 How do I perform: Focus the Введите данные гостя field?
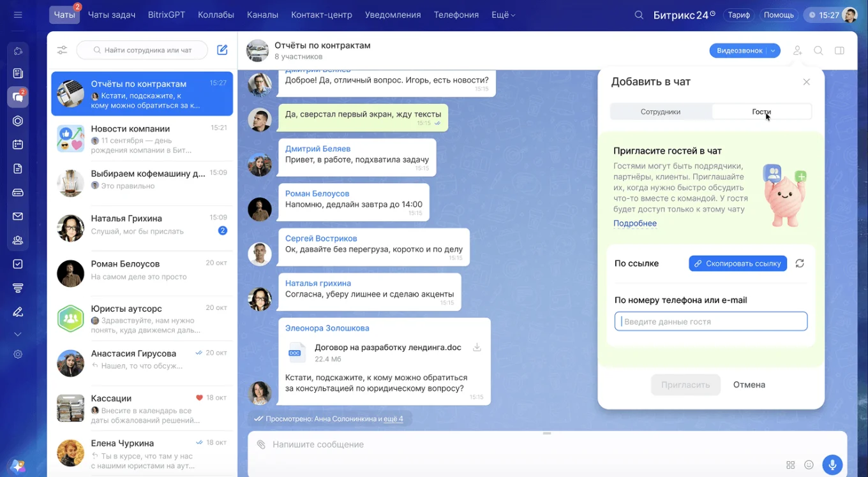click(711, 321)
